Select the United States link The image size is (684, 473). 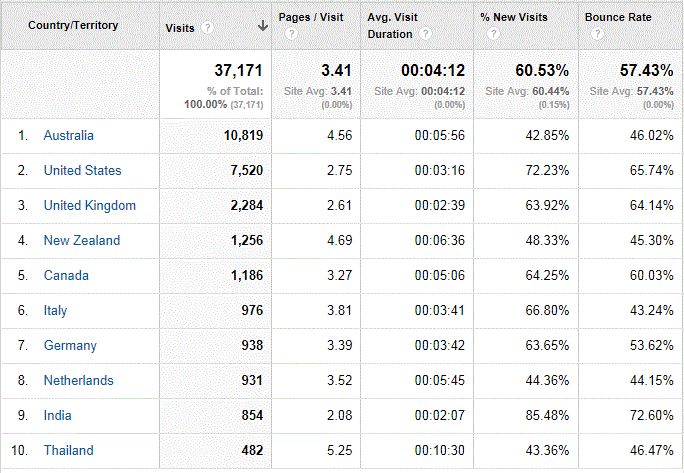pos(83,170)
